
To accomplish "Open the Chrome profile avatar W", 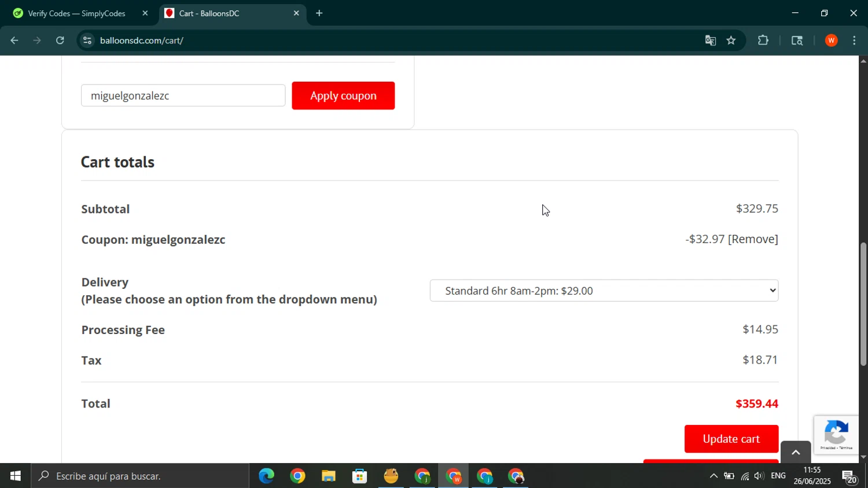I will (x=832, y=41).
